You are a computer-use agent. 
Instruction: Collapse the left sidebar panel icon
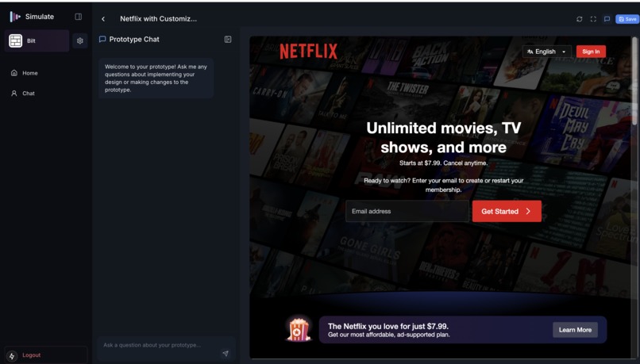point(79,17)
